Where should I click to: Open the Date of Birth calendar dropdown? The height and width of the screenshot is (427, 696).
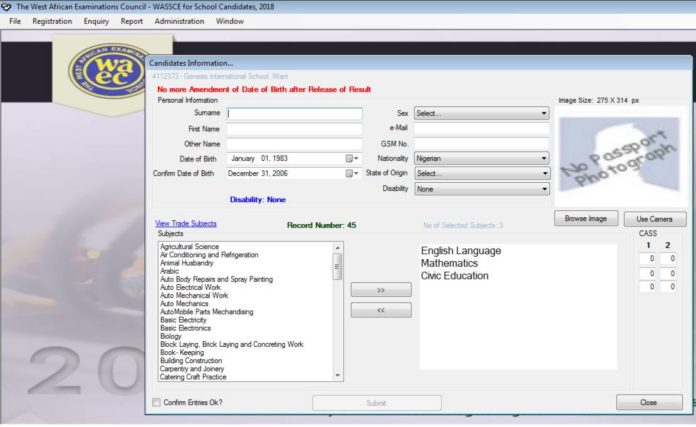352,158
